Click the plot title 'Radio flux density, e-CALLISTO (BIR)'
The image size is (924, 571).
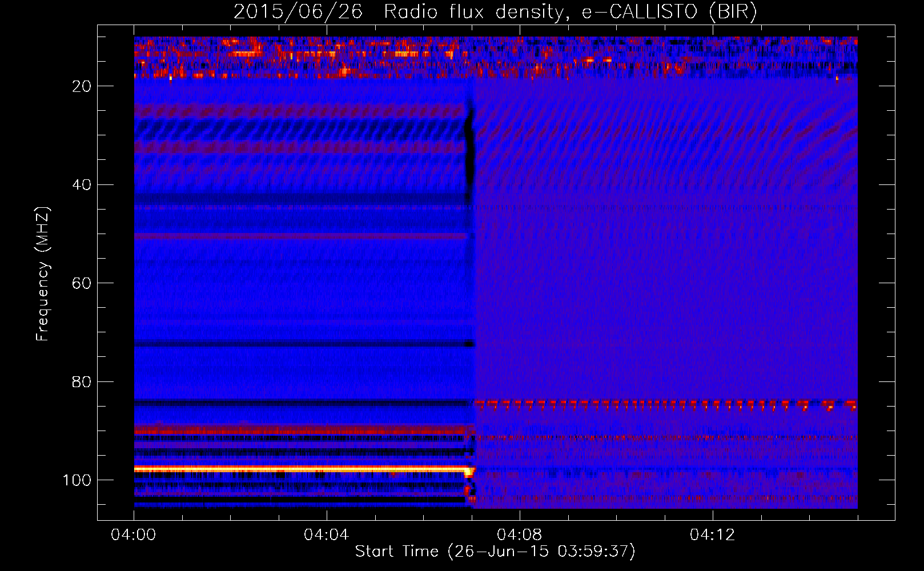[x=570, y=12]
